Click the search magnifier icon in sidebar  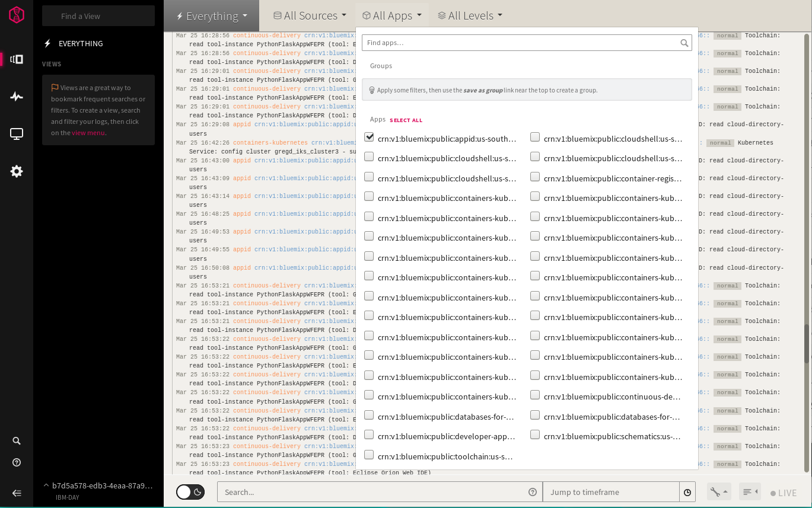pyautogui.click(x=16, y=440)
